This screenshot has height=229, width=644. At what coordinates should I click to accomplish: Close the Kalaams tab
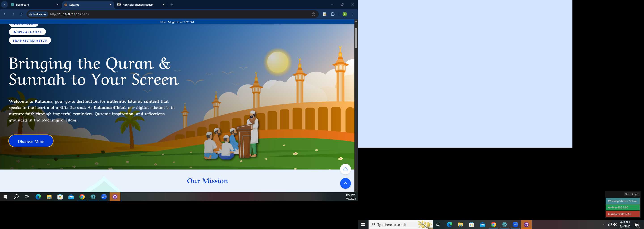click(x=110, y=4)
